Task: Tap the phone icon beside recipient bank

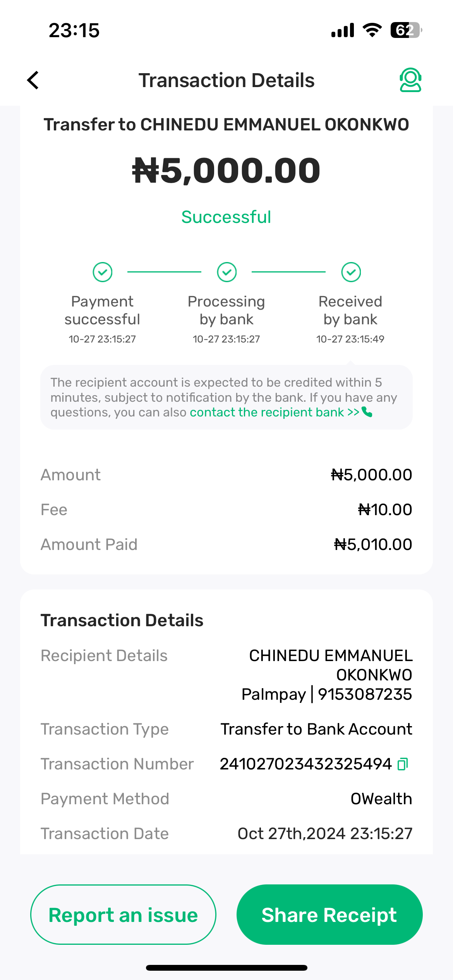Action: [367, 412]
